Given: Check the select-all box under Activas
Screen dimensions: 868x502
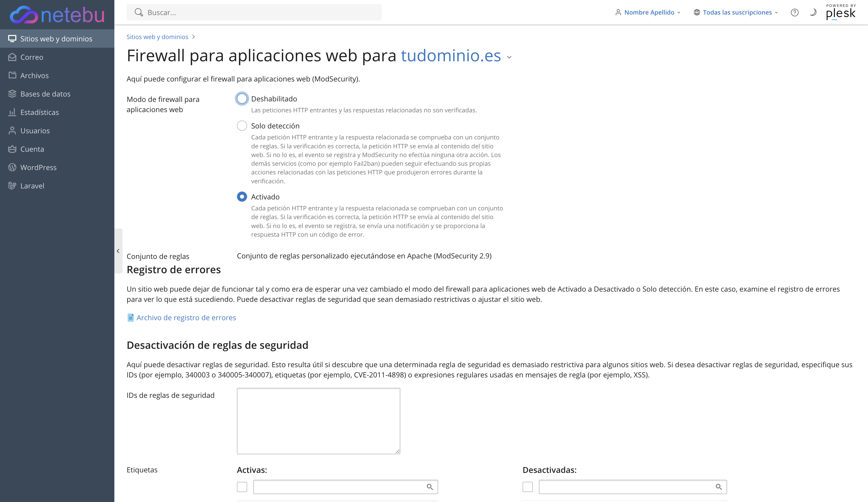Looking at the screenshot, I should pos(242,487).
